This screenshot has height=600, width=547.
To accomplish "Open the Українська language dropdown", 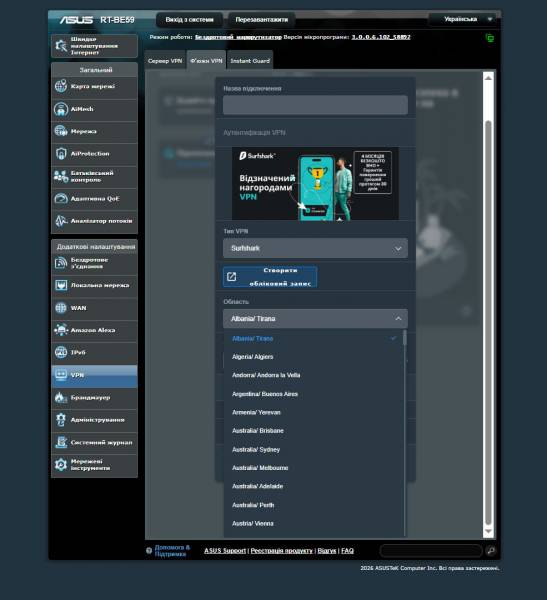I will [464, 19].
